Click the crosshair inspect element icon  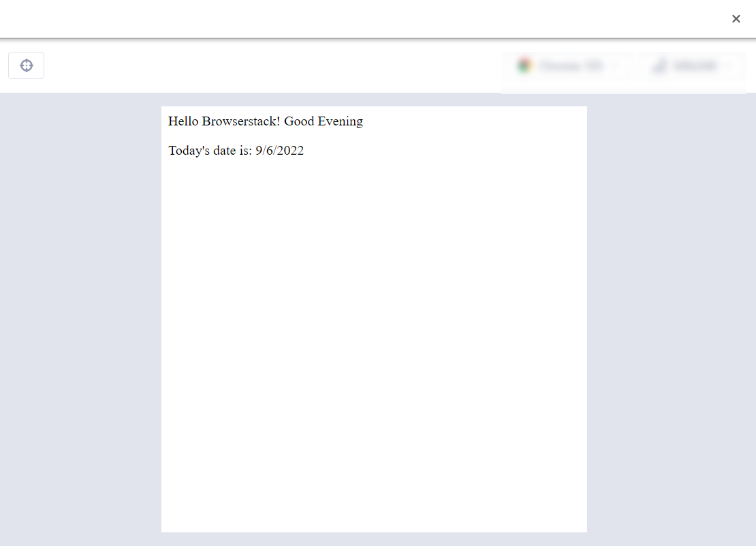(x=26, y=65)
